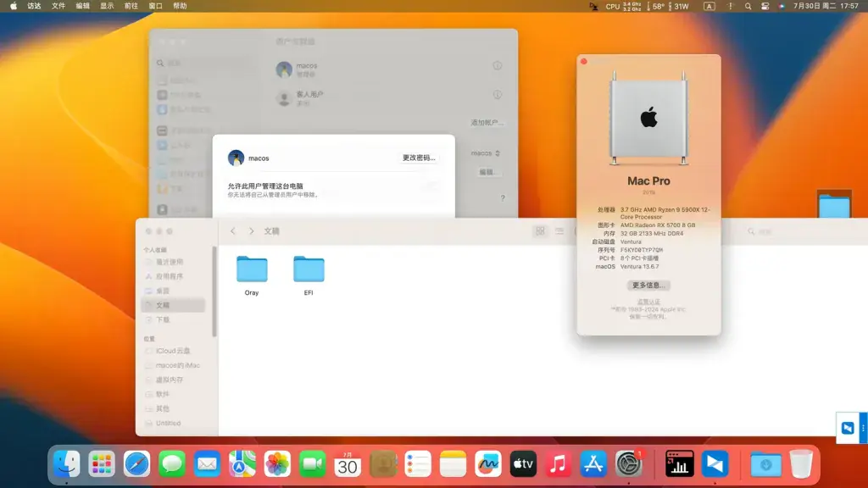Open the 编辑 menu in the menu bar
Screen dimensions: 868x488
(82, 6)
